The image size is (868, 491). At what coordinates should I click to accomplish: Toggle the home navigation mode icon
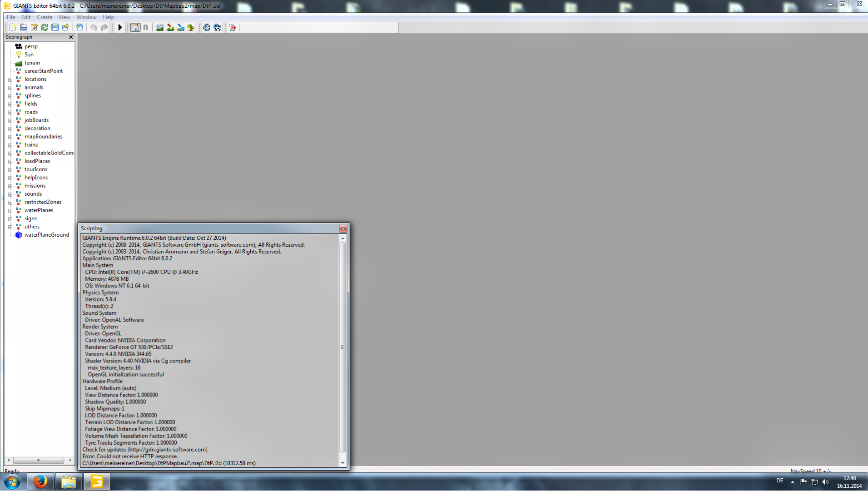tap(135, 27)
